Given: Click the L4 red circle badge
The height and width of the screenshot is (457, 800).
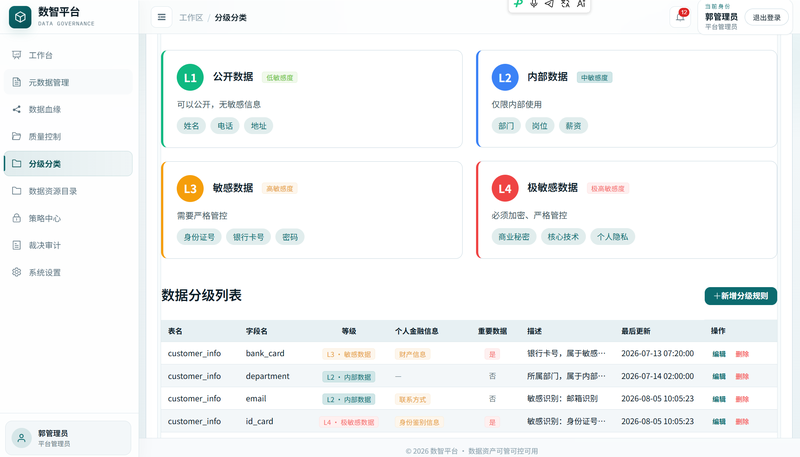Looking at the screenshot, I should point(505,189).
